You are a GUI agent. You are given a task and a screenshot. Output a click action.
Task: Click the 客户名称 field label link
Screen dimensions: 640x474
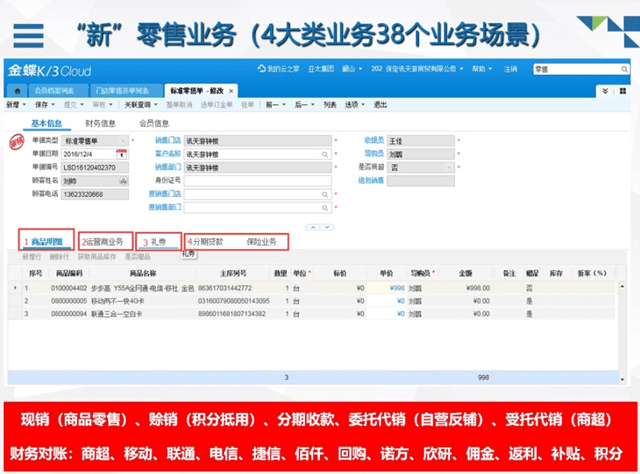click(168, 154)
